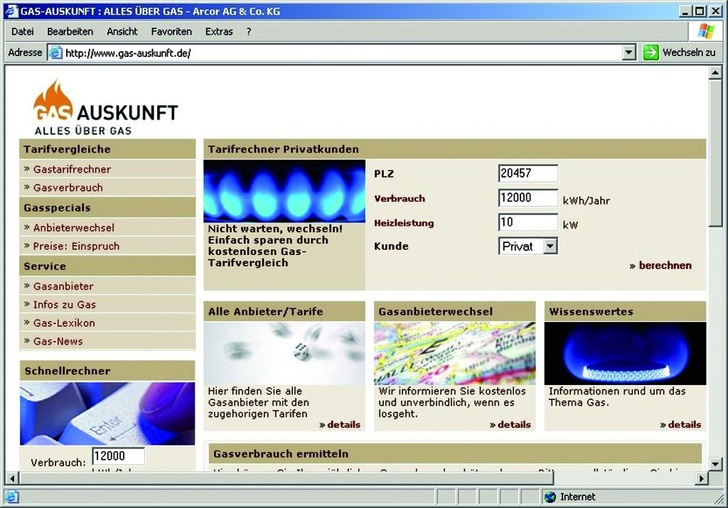The image size is (728, 508).
Task: Expand the Kunde Privat dropdown
Action: point(550,246)
